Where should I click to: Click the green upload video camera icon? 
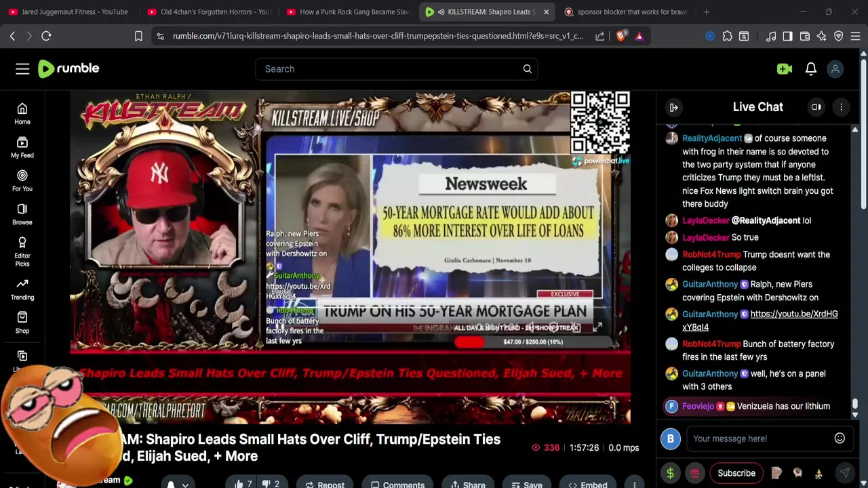(785, 68)
